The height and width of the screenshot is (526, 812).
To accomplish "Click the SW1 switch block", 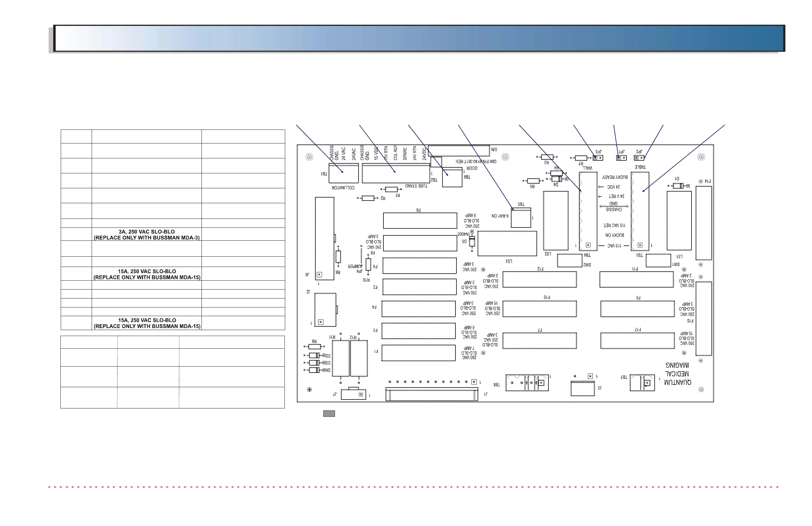I will [658, 261].
